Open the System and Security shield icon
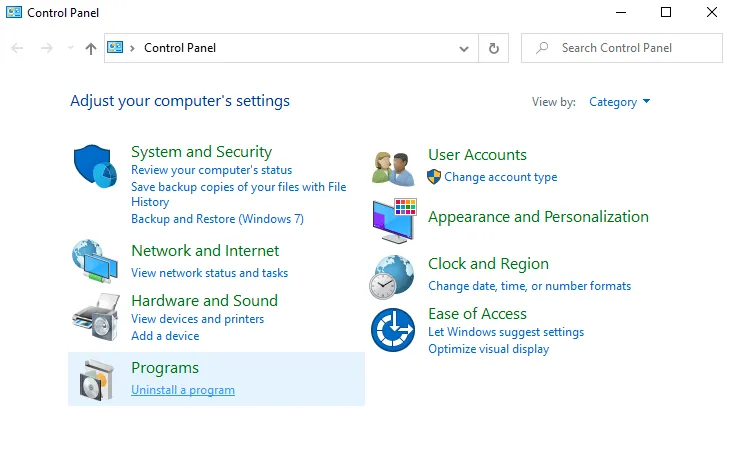Image resolution: width=732 pixels, height=464 pixels. tap(95, 166)
